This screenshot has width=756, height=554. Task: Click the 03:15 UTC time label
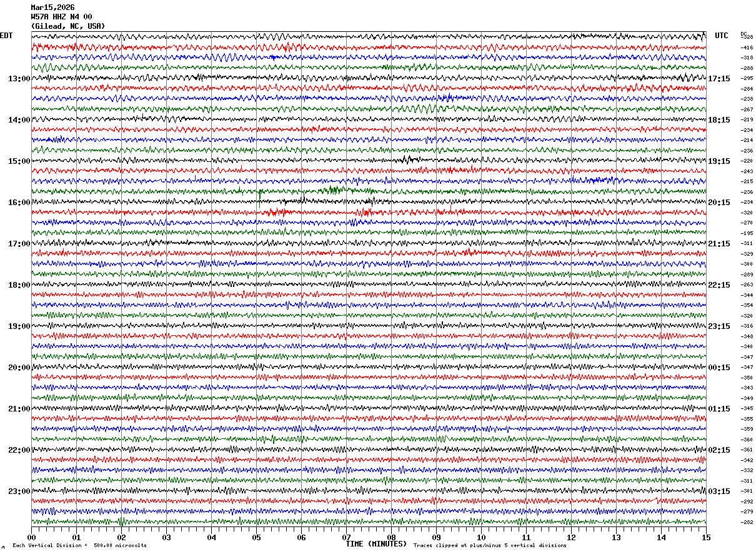coord(719,491)
